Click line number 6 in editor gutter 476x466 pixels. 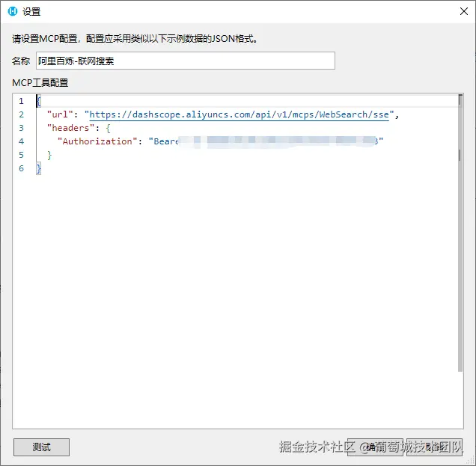click(21, 168)
